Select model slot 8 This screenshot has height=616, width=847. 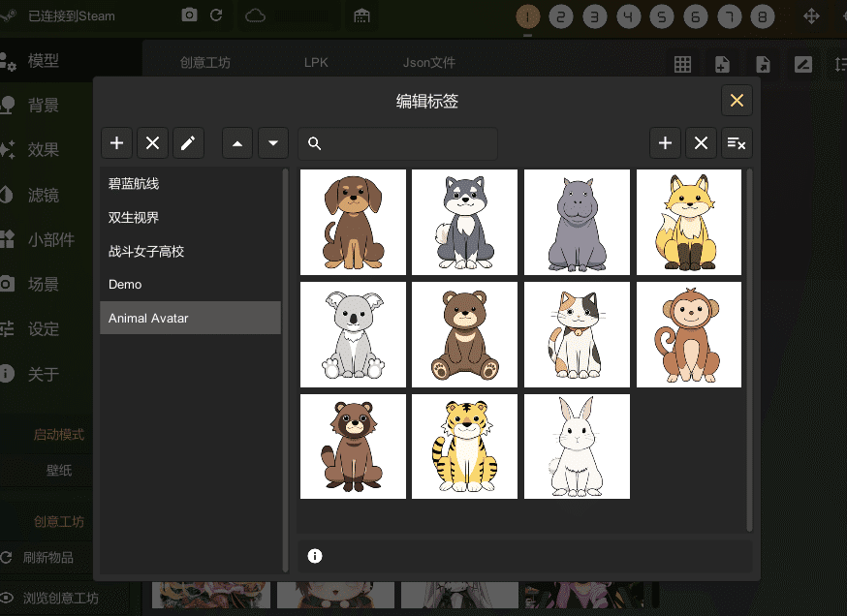click(x=762, y=16)
